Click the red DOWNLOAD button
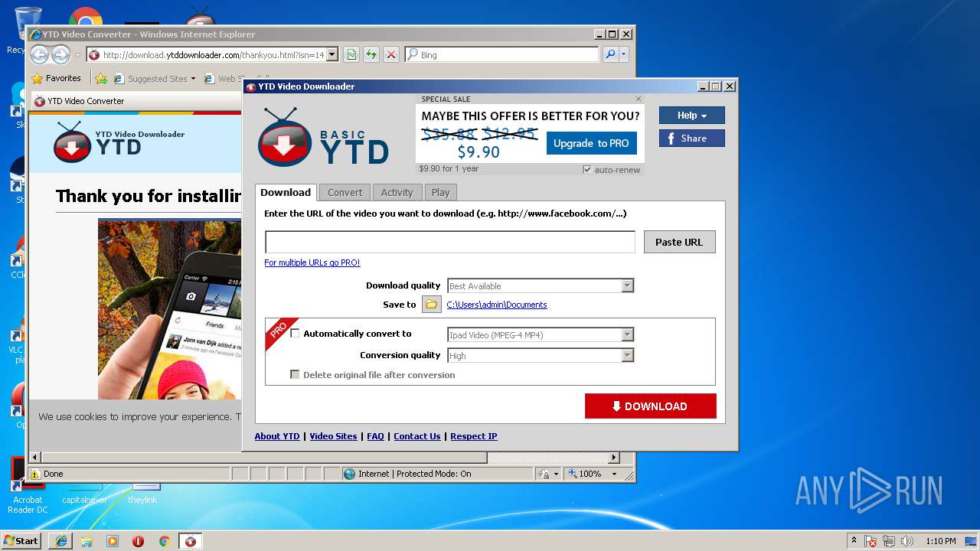The height and width of the screenshot is (551, 980). 650,406
